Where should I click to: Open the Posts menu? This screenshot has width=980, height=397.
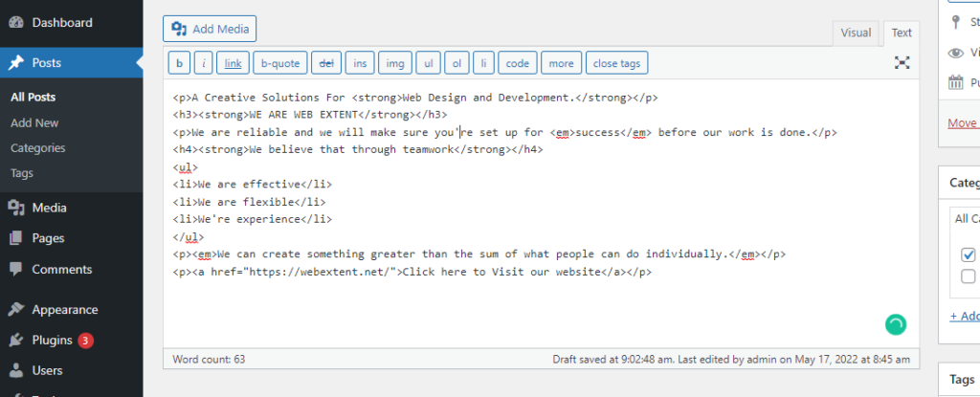[x=71, y=62]
